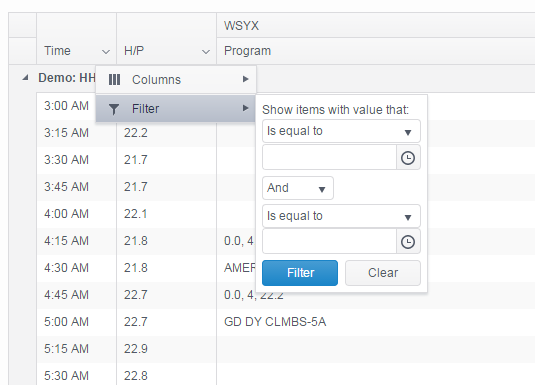Focus the second filter value input field

(329, 242)
